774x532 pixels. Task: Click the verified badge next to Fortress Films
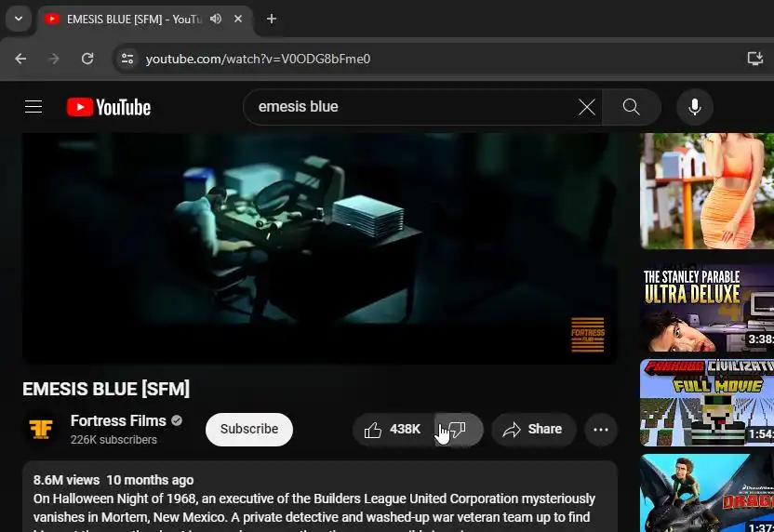pos(177,420)
